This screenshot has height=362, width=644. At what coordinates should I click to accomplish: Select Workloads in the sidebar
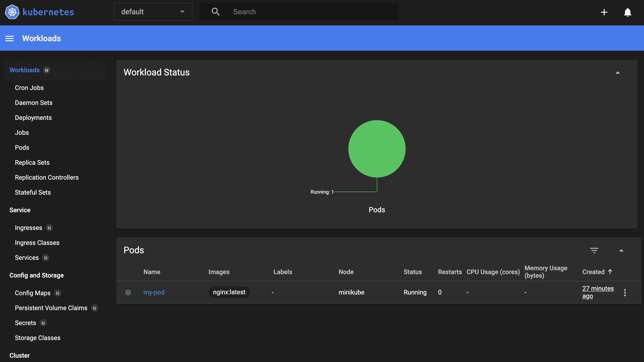tap(24, 70)
